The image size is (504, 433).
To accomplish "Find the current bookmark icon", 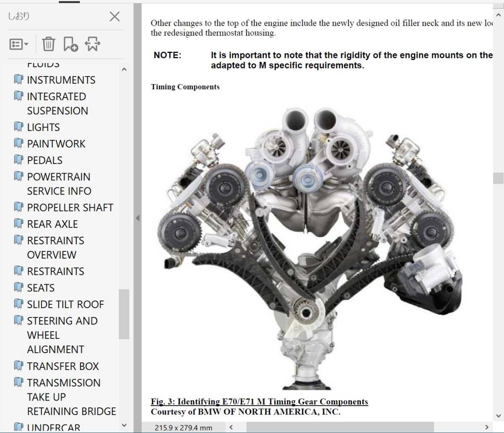I will pos(92,44).
